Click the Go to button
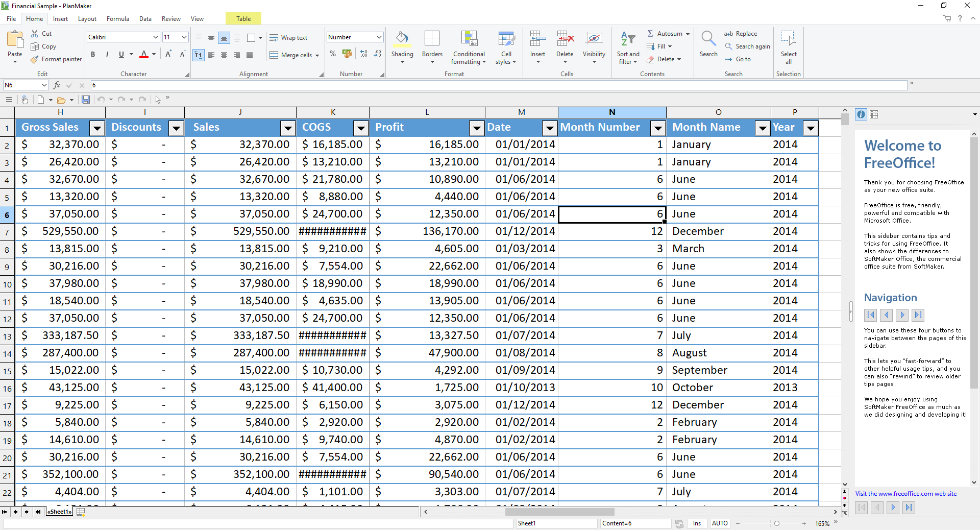The image size is (980, 530). (738, 59)
